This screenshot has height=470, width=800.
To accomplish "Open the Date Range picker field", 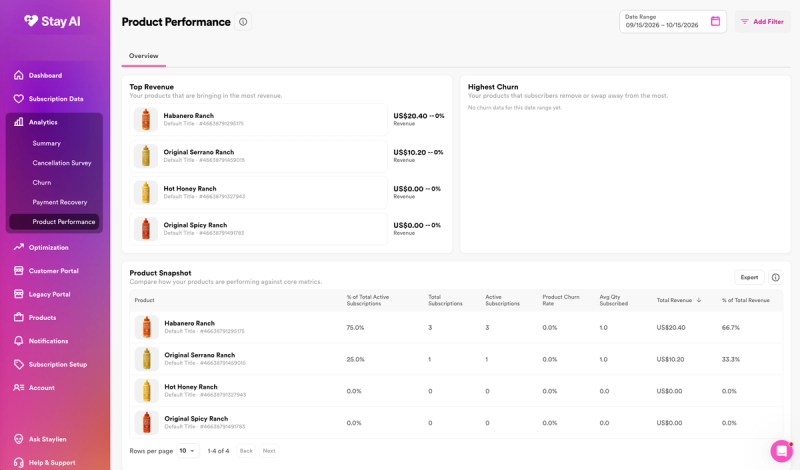I will 672,21.
